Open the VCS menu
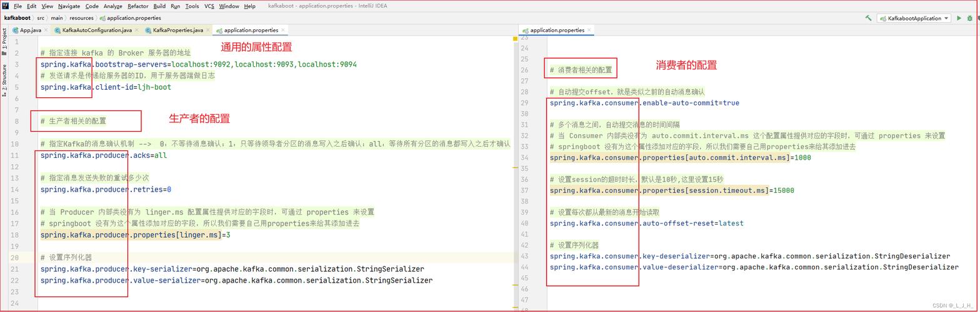980x312 pixels. click(x=209, y=6)
